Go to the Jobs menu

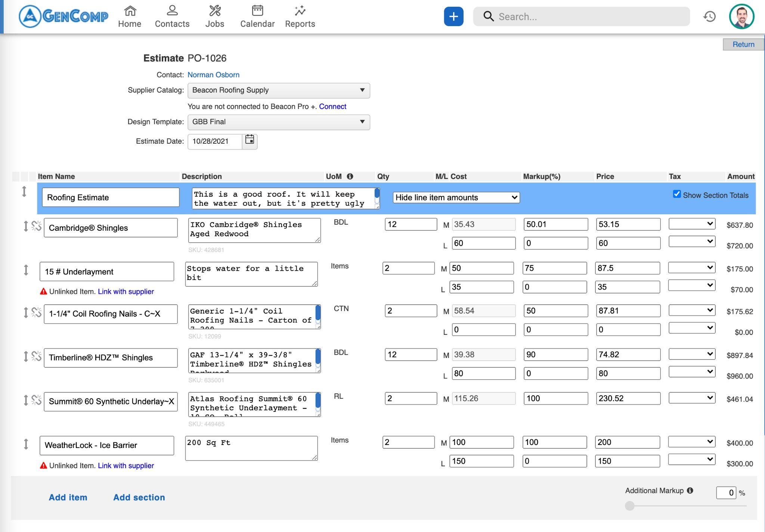point(214,16)
